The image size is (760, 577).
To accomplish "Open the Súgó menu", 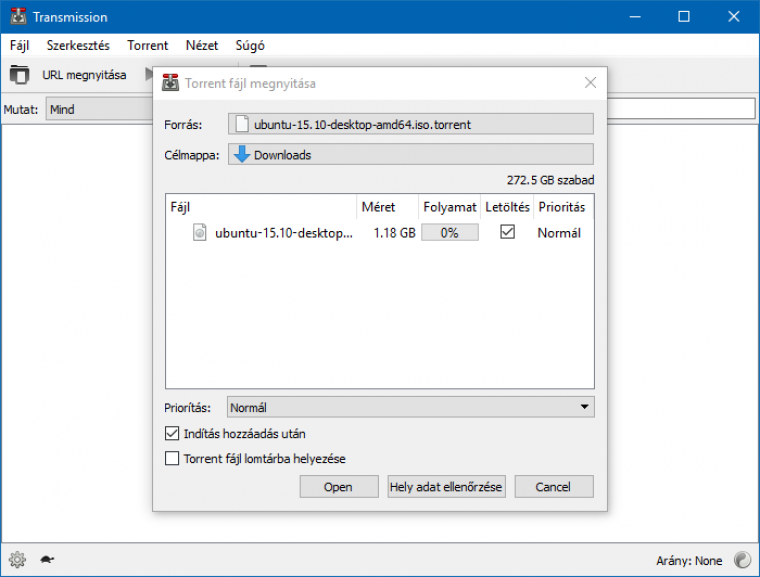I will [250, 46].
